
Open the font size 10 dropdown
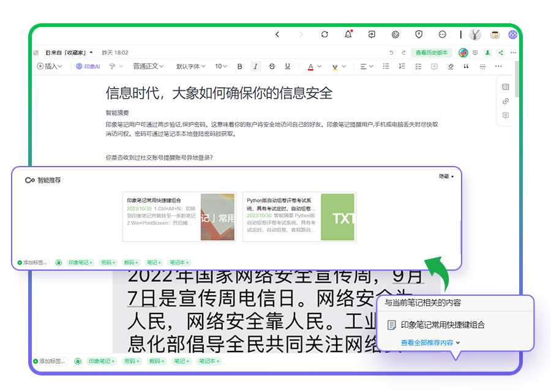221,66
